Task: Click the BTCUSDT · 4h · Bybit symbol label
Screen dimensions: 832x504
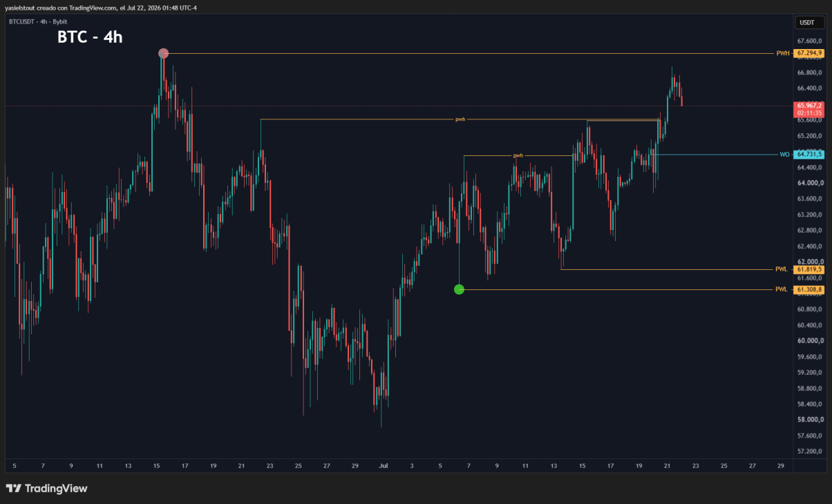Action: pos(38,22)
